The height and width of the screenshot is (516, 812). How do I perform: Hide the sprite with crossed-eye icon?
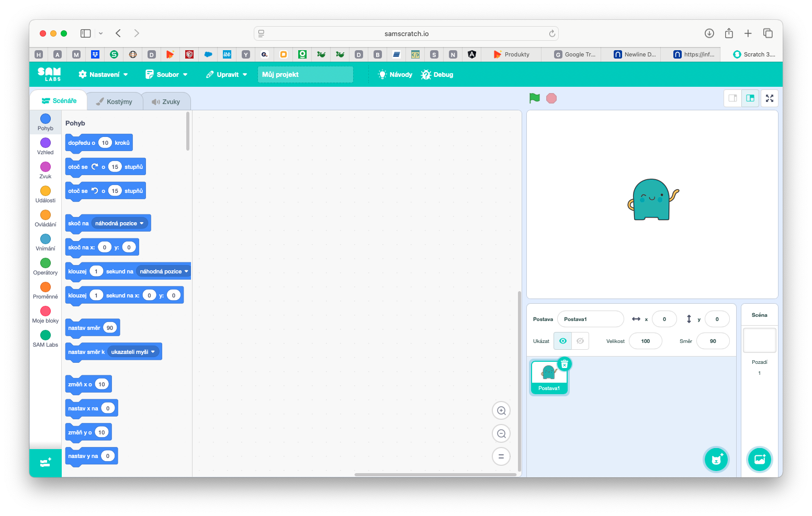580,341
